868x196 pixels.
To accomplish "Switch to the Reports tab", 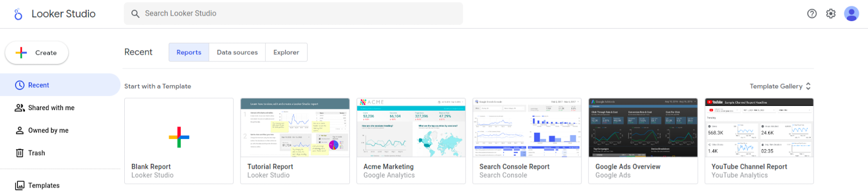I will (189, 52).
